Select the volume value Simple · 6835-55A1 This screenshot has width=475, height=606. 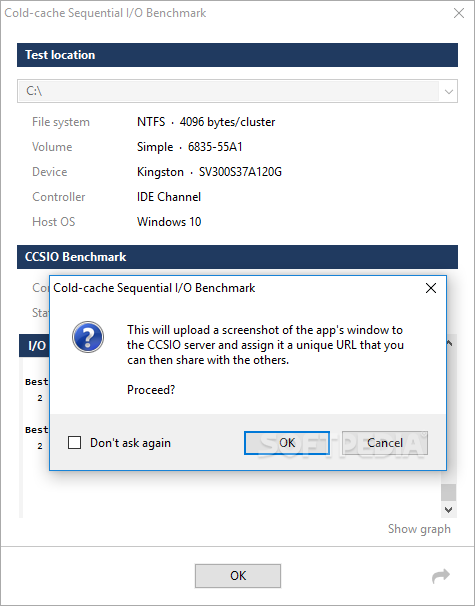(190, 147)
